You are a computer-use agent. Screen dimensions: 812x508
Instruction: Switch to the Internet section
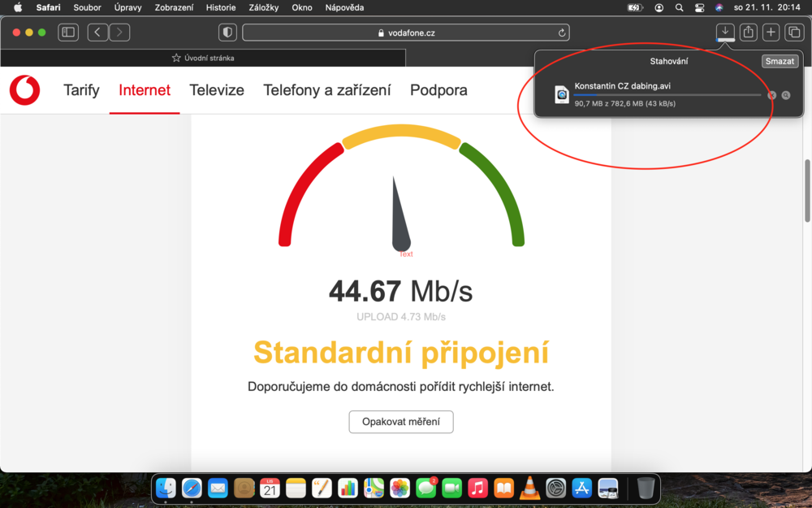point(144,90)
